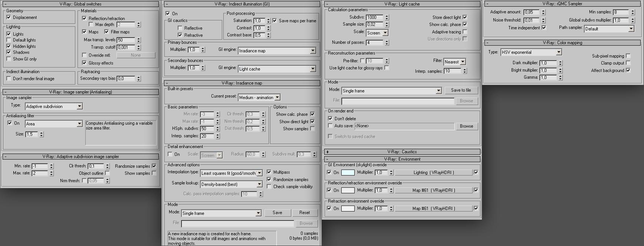Viewport: 644px width, 246px height.
Task: Open Light cache Scale Screen dropdown
Action: [377, 33]
